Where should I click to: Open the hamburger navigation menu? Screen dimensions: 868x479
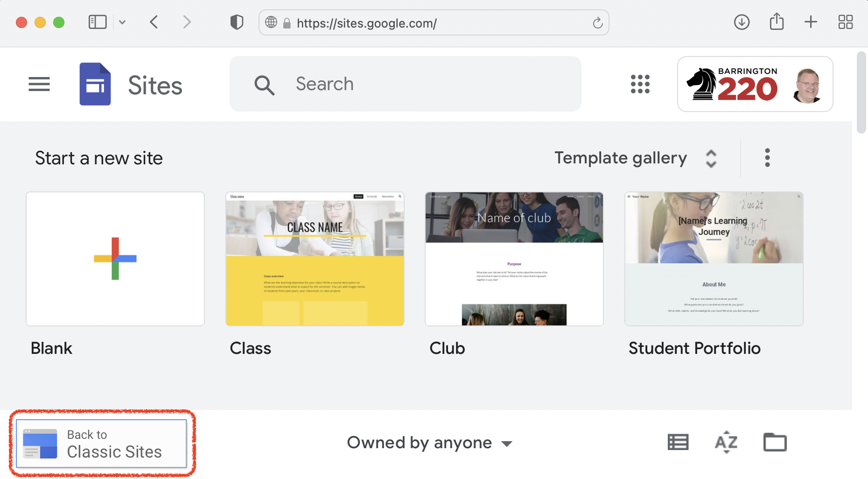coord(39,84)
